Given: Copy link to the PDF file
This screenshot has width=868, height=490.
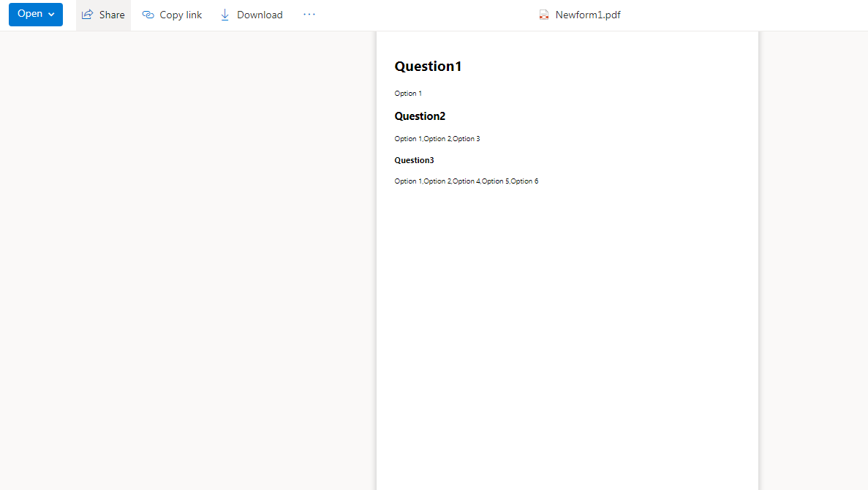Looking at the screenshot, I should [x=172, y=15].
